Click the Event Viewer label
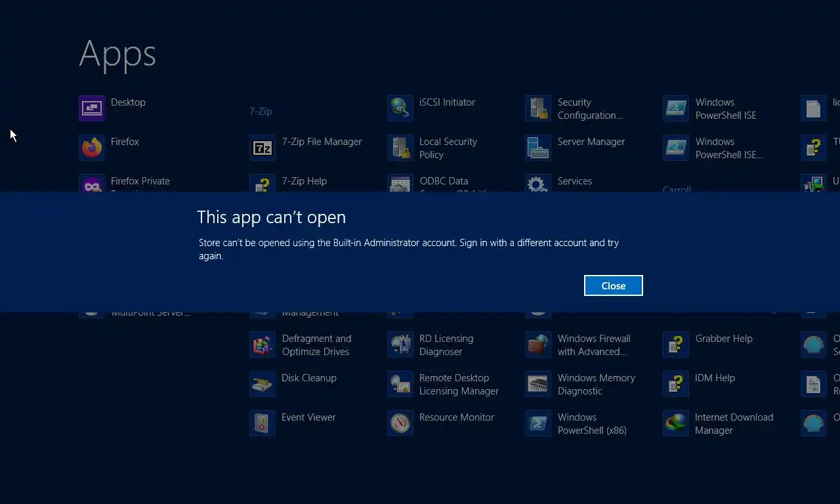The width and height of the screenshot is (840, 504). coord(308,417)
